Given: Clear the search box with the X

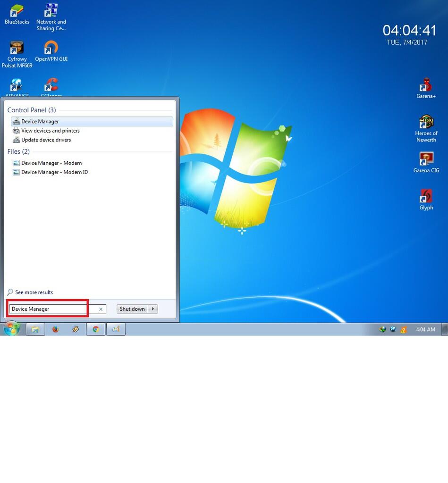Looking at the screenshot, I should click(100, 309).
